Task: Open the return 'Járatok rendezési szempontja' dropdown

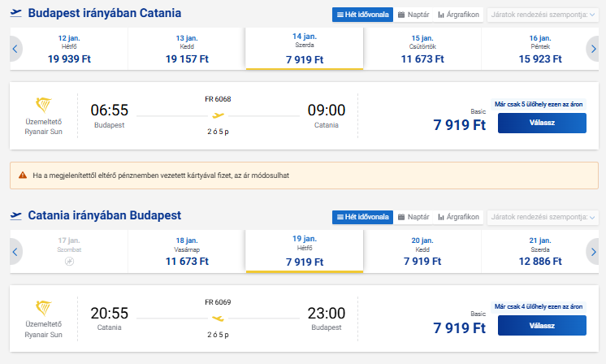Action: click(536, 217)
